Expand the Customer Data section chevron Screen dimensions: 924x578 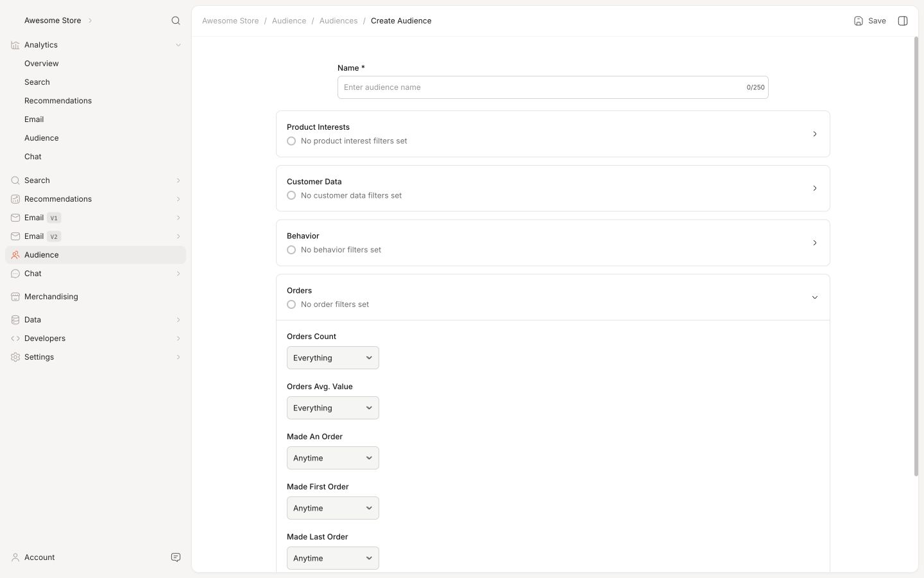point(815,188)
